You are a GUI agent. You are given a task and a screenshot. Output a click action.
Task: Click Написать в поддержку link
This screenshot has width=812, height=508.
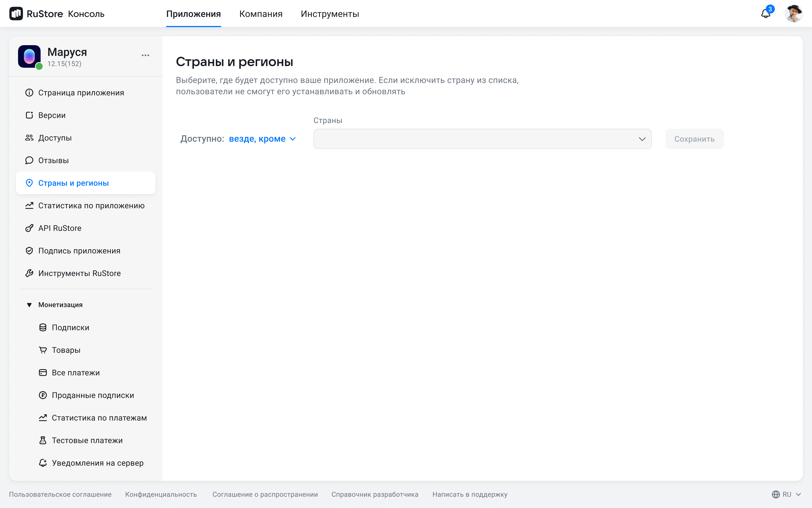[470, 495]
